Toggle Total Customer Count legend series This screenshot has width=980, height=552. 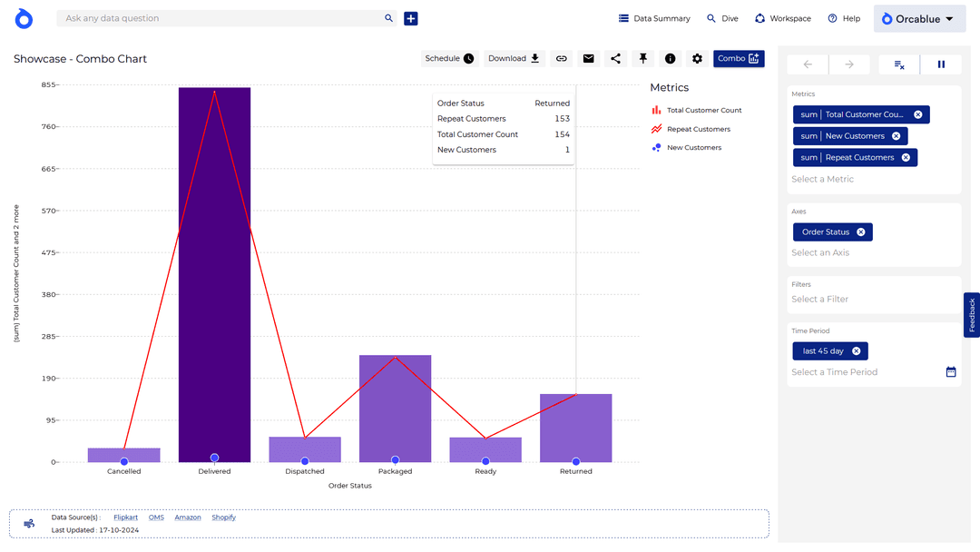point(703,111)
